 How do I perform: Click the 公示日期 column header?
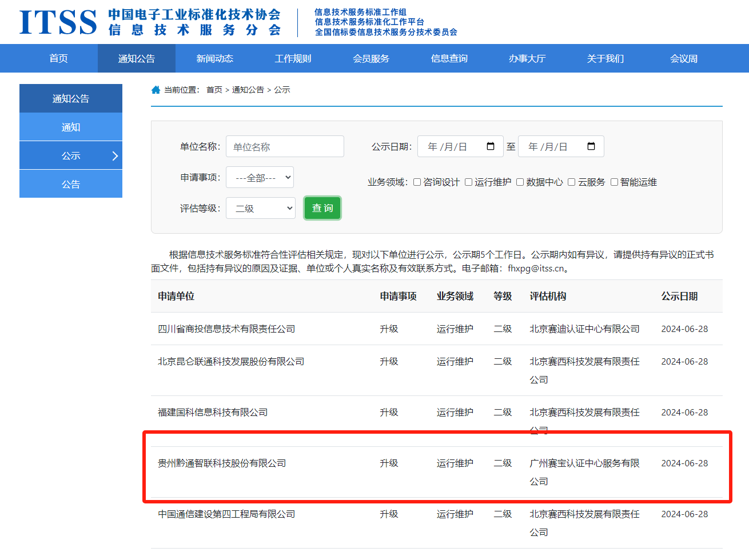point(680,296)
